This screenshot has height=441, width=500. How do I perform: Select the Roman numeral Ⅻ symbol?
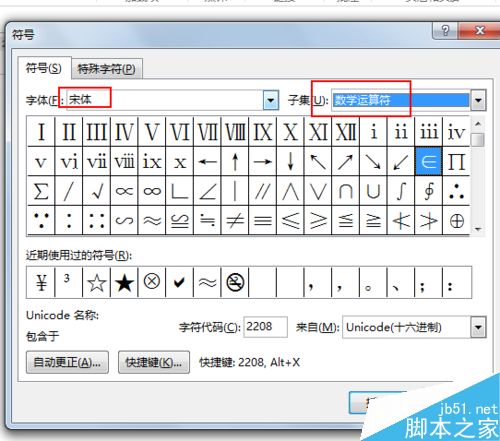point(346,132)
